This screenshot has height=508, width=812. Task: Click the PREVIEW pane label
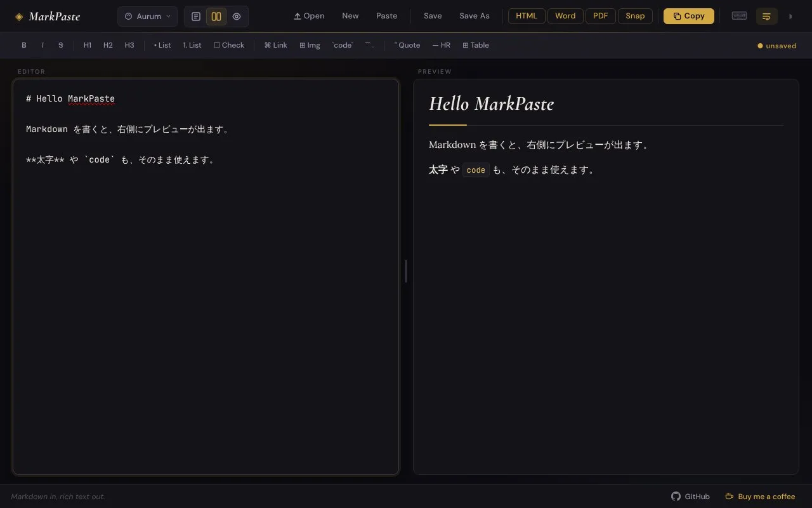[435, 72]
